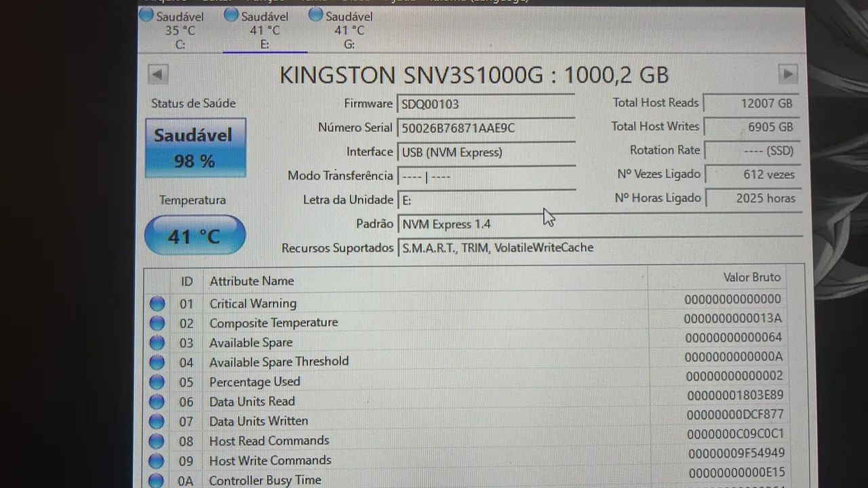Image resolution: width=868 pixels, height=488 pixels.
Task: Click raw value 0000000000000A
Action: 734,357
